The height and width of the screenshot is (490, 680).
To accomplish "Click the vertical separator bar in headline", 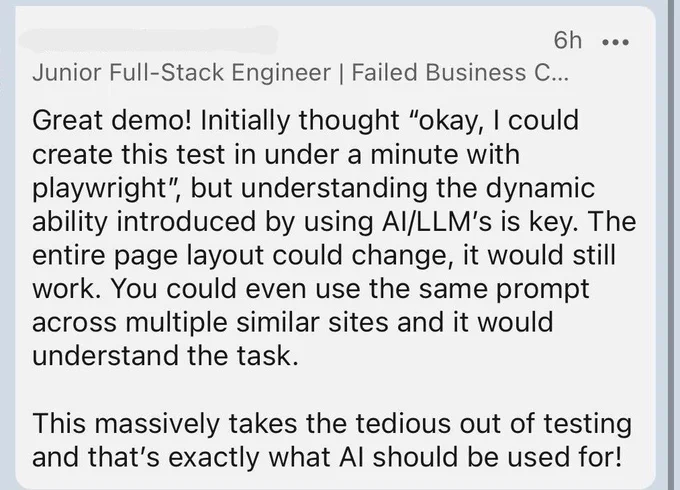I will tap(341, 72).
